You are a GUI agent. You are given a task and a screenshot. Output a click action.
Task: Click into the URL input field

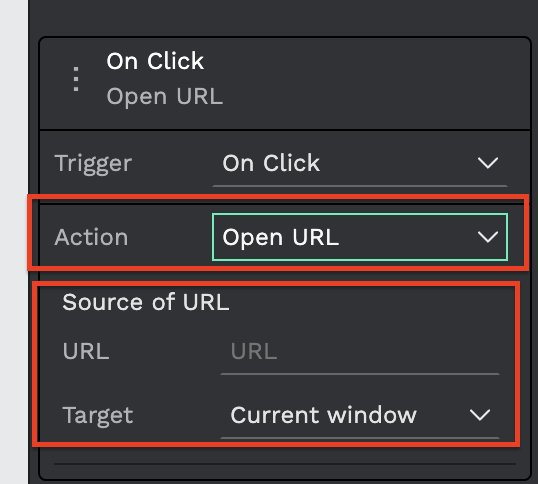360,352
